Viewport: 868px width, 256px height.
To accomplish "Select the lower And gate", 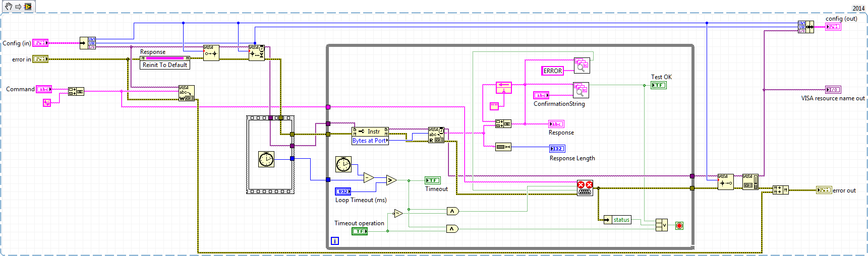I will click(x=453, y=229).
